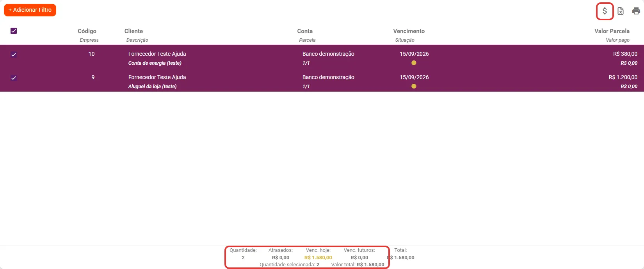Click code cell 10
644x269 pixels.
91,54
